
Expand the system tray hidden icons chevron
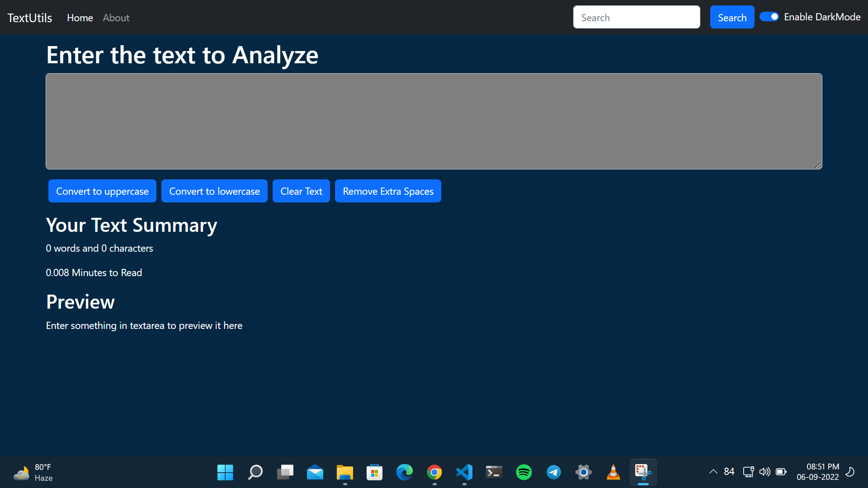(713, 472)
